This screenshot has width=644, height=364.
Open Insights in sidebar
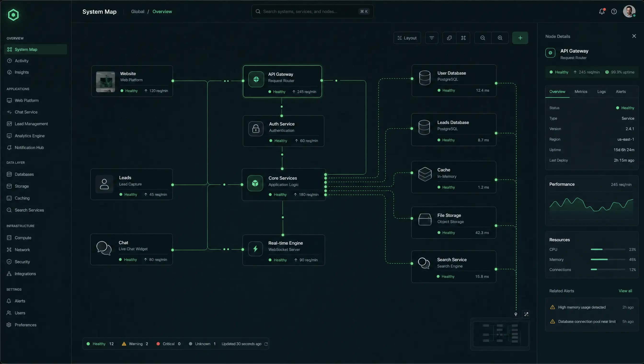click(35, 72)
